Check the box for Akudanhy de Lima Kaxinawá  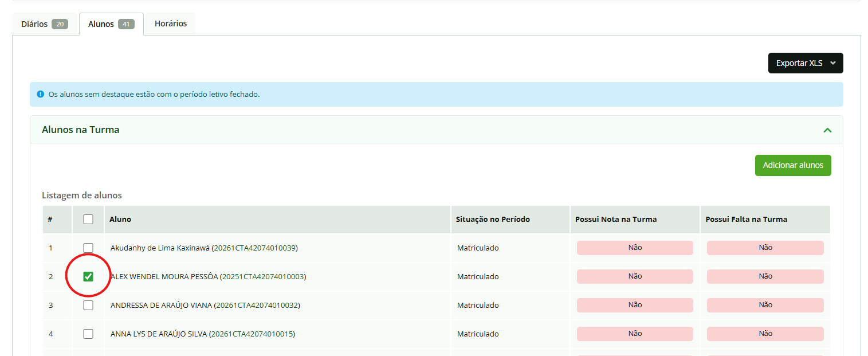pos(88,248)
